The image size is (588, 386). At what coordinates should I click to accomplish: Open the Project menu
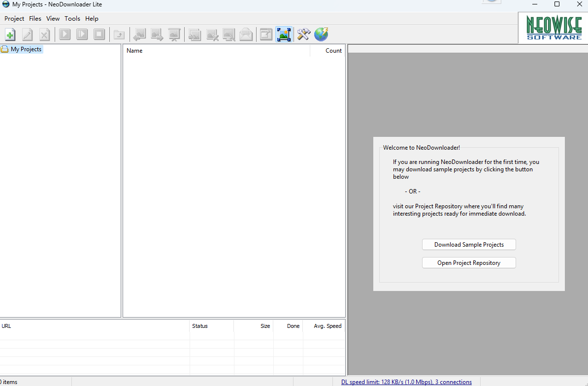point(14,18)
